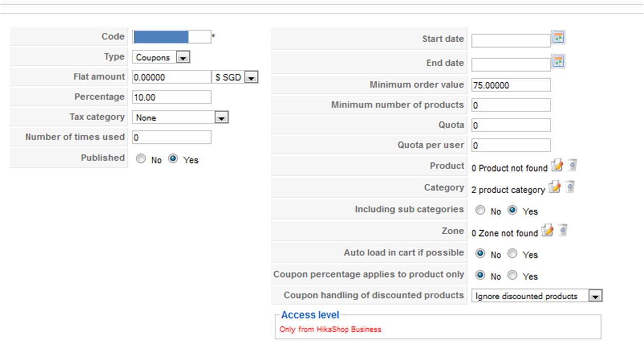Choose Yes for Coupon percentage applies to product only
This screenshot has width=644, height=351.
point(512,275)
